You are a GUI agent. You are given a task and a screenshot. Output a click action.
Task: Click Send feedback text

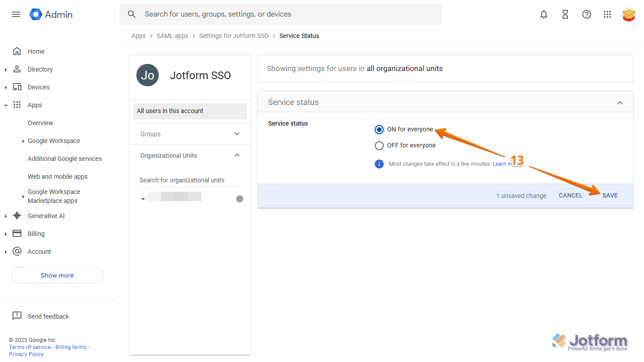[48, 316]
